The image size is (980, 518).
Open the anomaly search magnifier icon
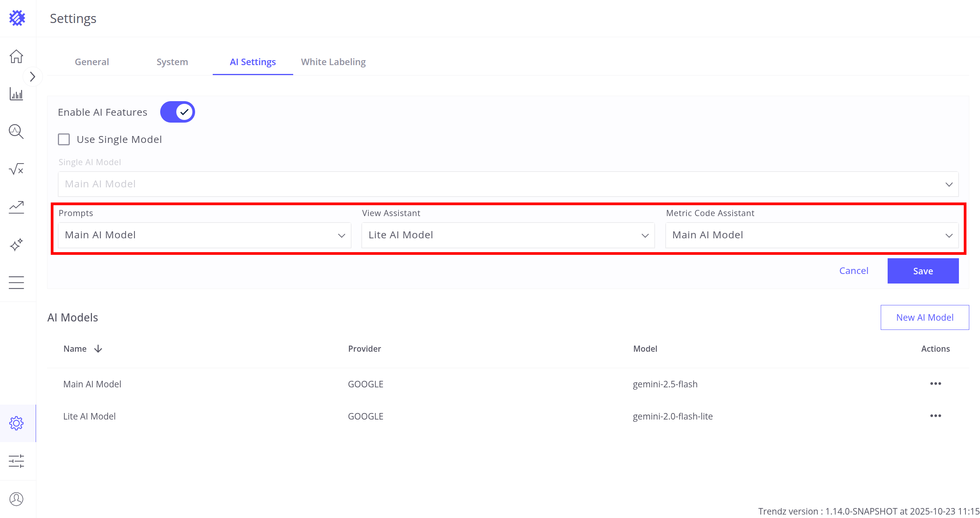point(16,131)
